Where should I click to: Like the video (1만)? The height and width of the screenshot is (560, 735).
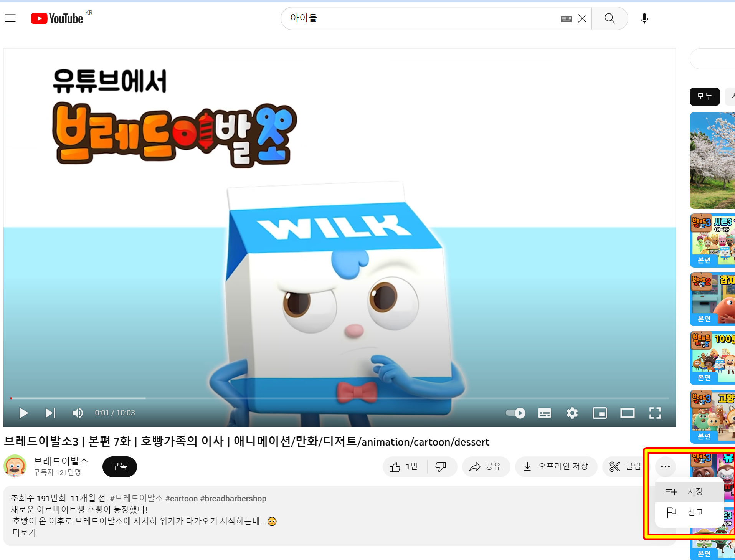coord(405,467)
